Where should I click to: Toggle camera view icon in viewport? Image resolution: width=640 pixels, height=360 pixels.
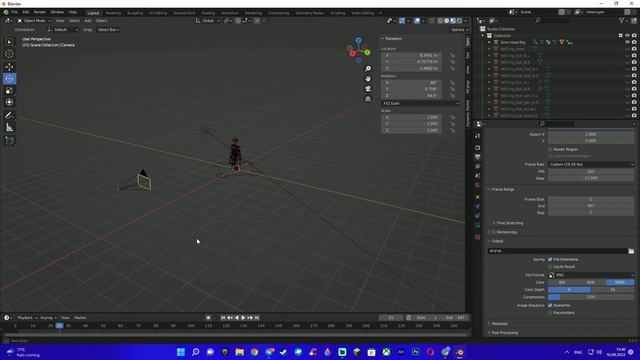coord(368,89)
